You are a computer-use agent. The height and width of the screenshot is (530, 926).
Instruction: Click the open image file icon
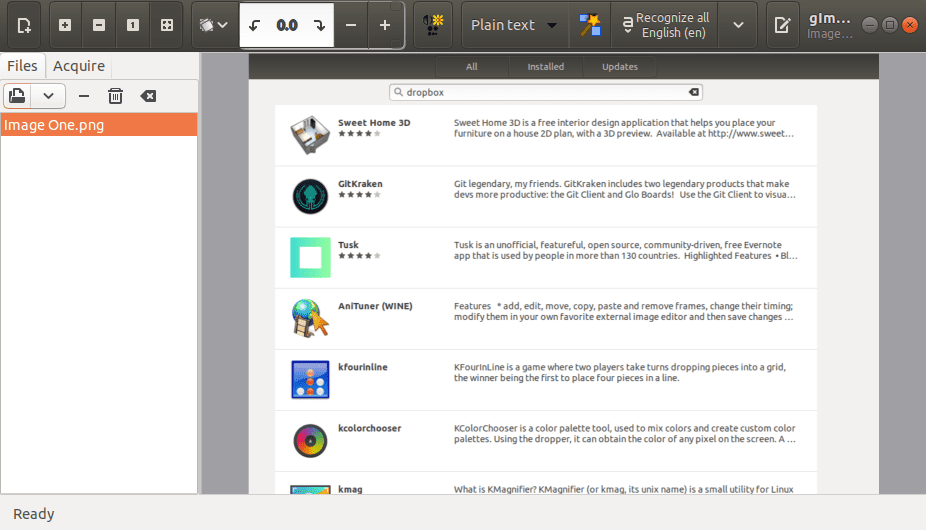(17, 96)
